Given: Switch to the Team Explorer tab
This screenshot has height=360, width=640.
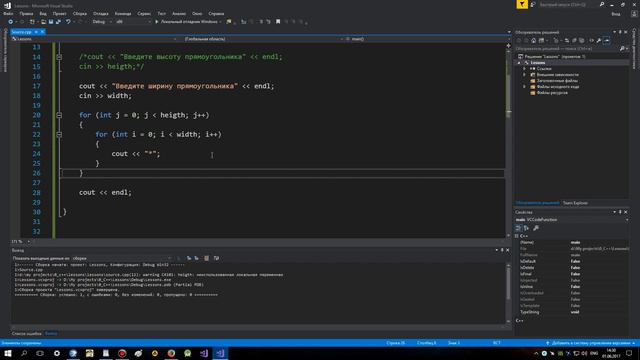Looking at the screenshot, I should coord(575,203).
